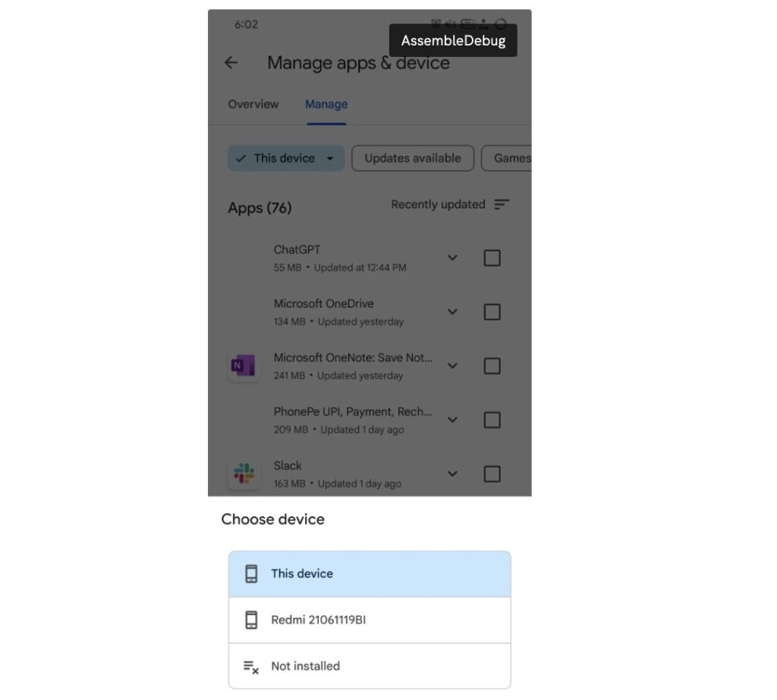The width and height of the screenshot is (777, 700).
Task: Check the Slack checkbox
Action: 492,474
